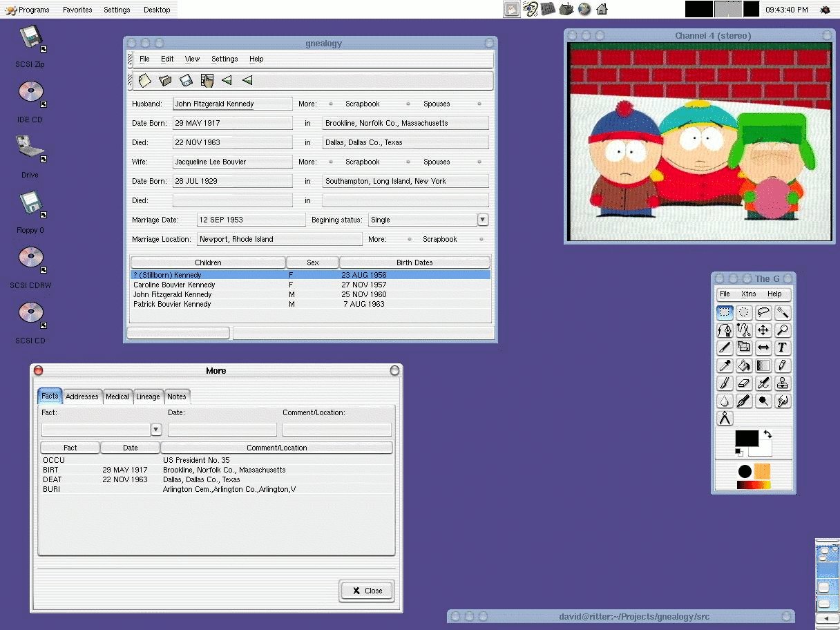
Task: Click the Children column header
Action: (208, 262)
